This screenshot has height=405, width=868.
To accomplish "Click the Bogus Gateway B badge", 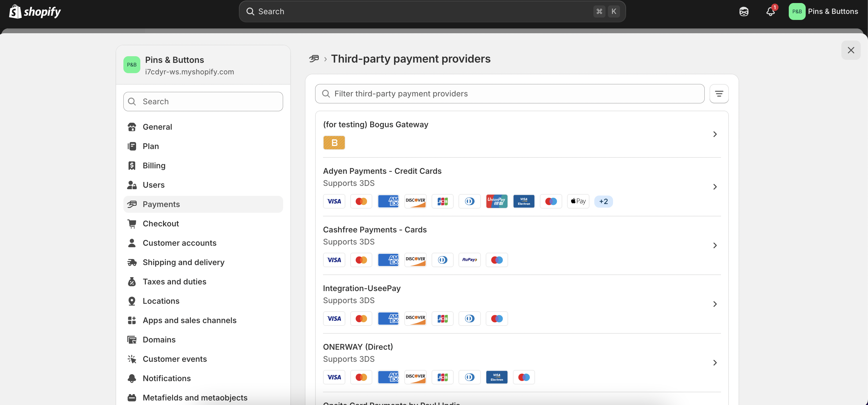I will 334,142.
